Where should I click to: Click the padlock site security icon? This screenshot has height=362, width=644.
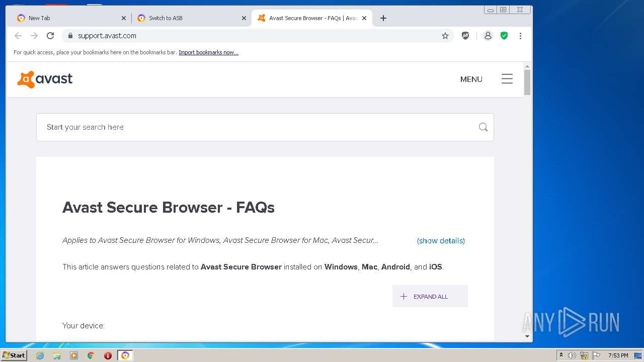tap(70, 36)
